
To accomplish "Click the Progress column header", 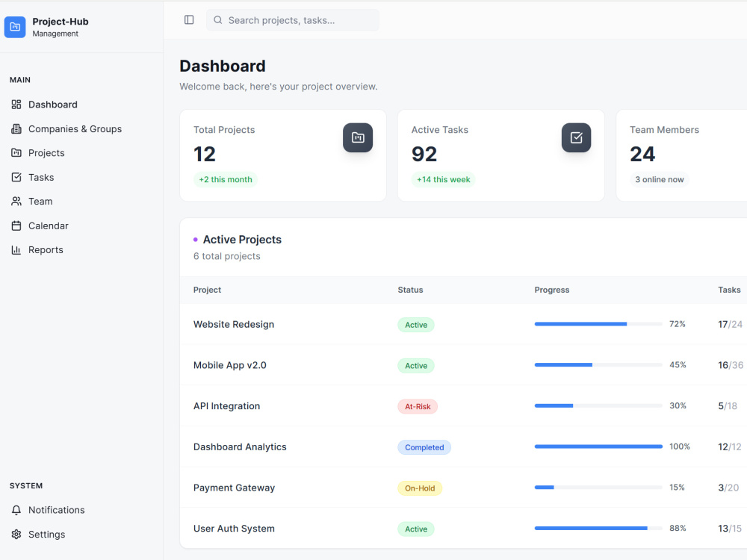I will click(552, 290).
